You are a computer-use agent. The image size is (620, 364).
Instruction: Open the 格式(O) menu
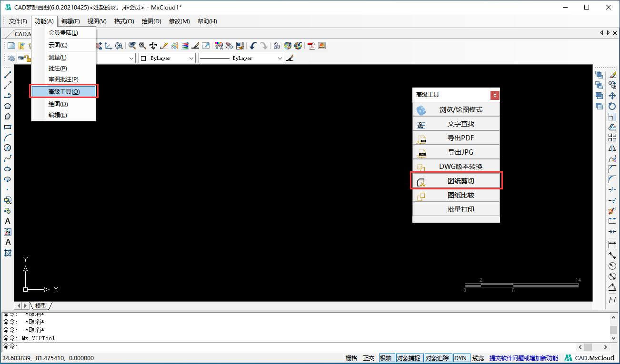click(x=124, y=21)
